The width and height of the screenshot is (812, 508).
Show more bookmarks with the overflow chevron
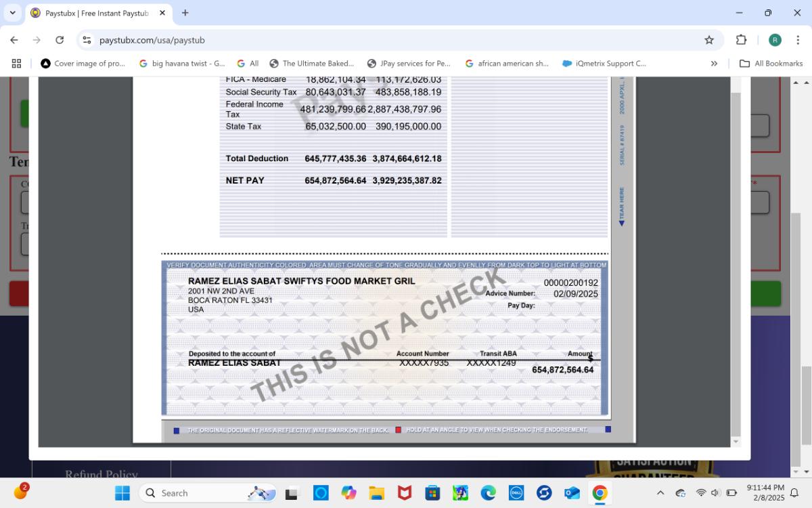(714, 64)
